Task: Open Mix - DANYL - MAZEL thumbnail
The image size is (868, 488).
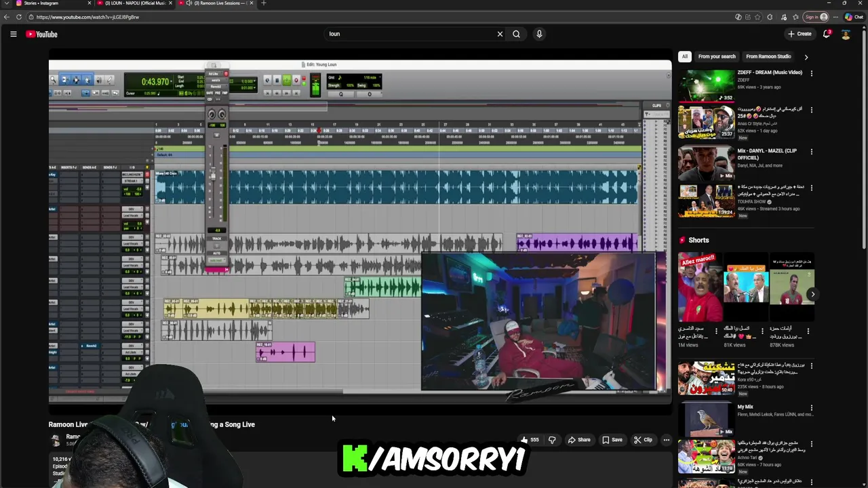Action: (706, 163)
